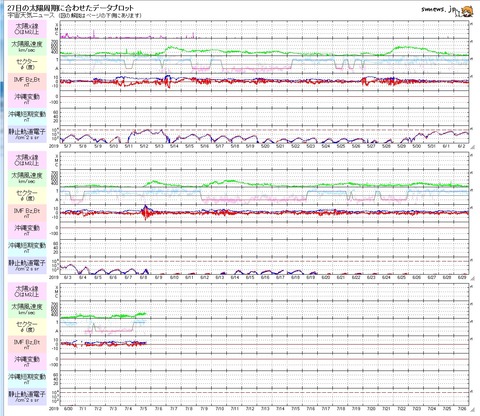Click the 5/14 date tick label
480x416 pixels.
pos(174,146)
